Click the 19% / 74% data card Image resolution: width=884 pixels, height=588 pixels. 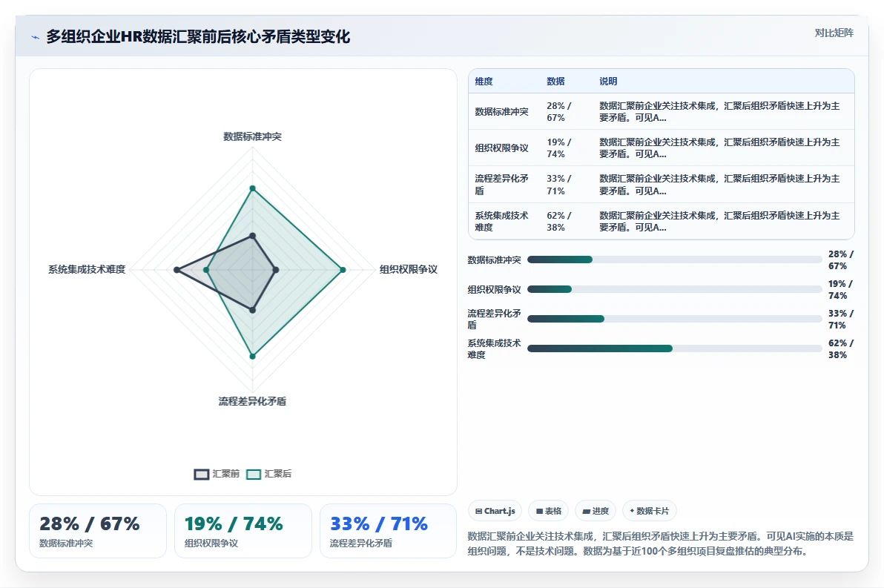[243, 530]
